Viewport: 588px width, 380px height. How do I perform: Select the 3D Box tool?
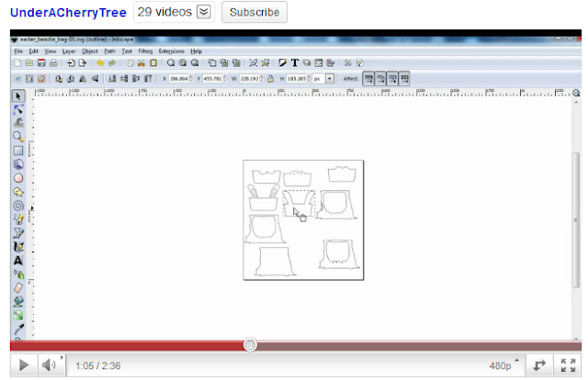[18, 164]
